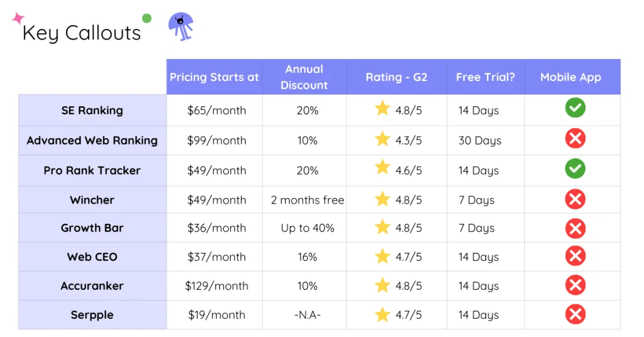The height and width of the screenshot is (337, 644).
Task: Click the red cross for Accuranker
Action: (575, 285)
